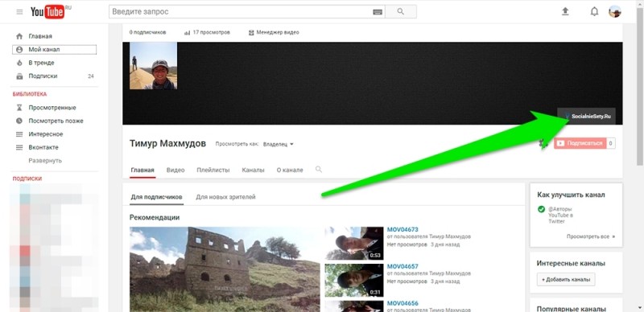
Task: Click the 0 подписчиков counter
Action: pos(147,32)
